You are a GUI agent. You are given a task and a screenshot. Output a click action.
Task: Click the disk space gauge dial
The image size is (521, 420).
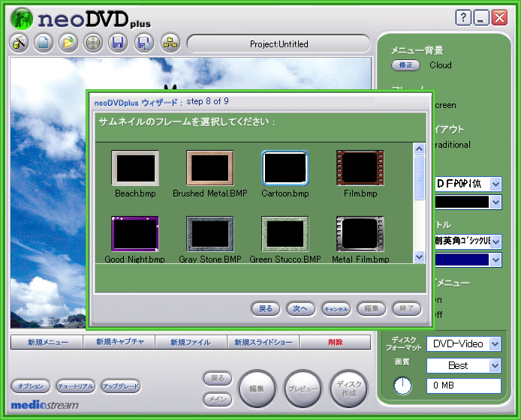402,385
